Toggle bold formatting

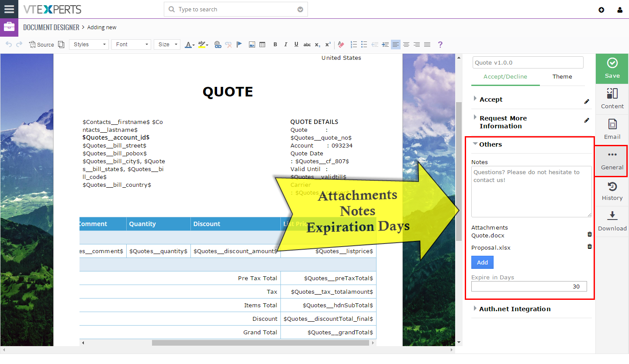tap(275, 45)
